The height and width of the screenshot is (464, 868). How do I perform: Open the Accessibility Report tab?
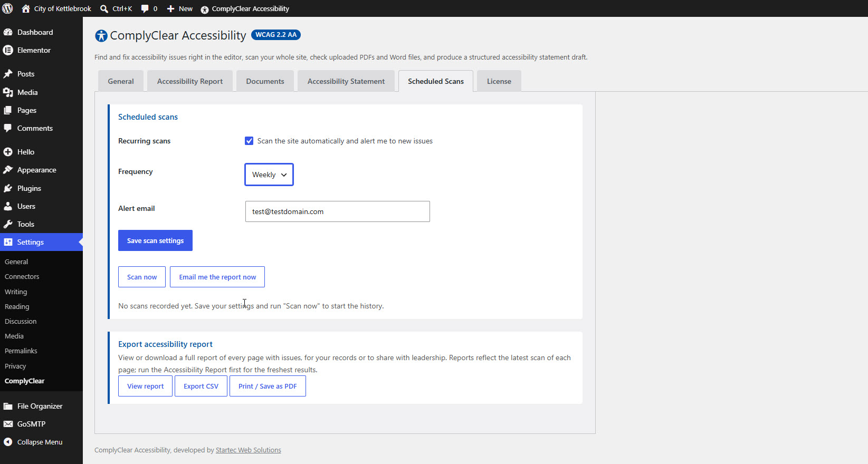(x=190, y=81)
